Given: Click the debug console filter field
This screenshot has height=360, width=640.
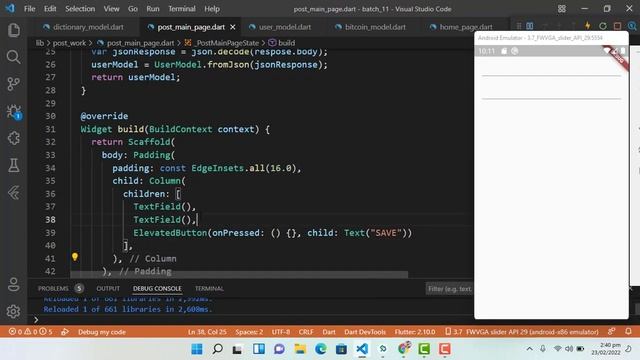Looking at the screenshot, I should (450, 289).
